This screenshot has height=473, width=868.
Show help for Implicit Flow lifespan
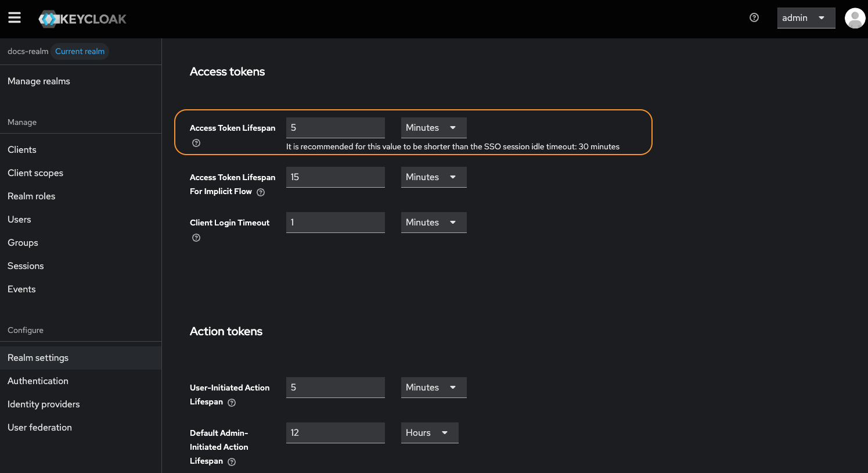pyautogui.click(x=261, y=192)
